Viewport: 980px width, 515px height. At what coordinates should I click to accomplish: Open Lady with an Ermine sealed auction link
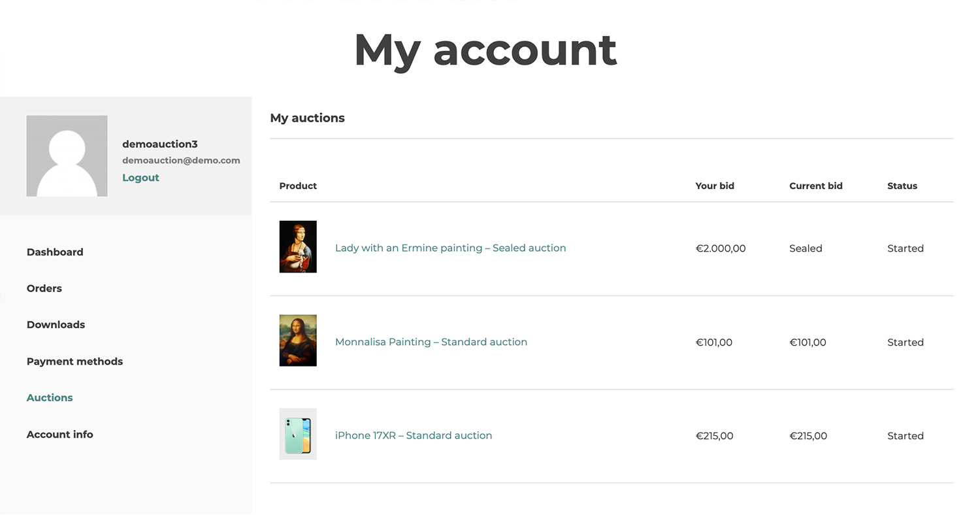click(450, 248)
